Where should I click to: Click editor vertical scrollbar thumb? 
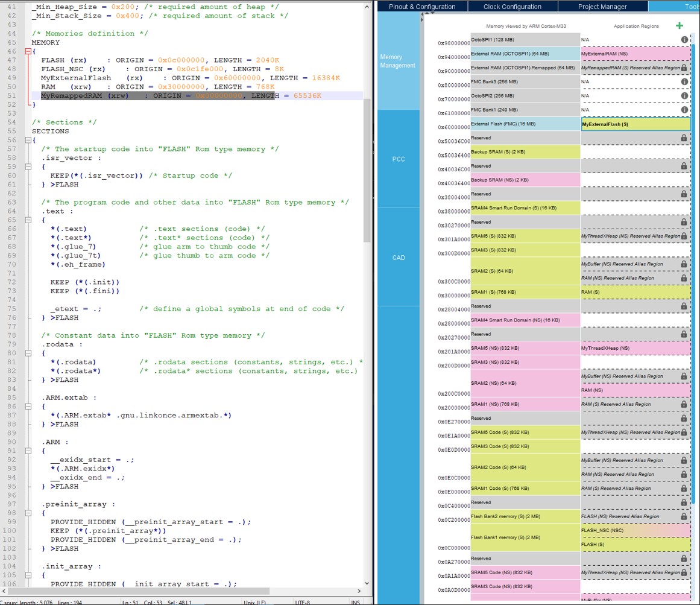(x=367, y=170)
